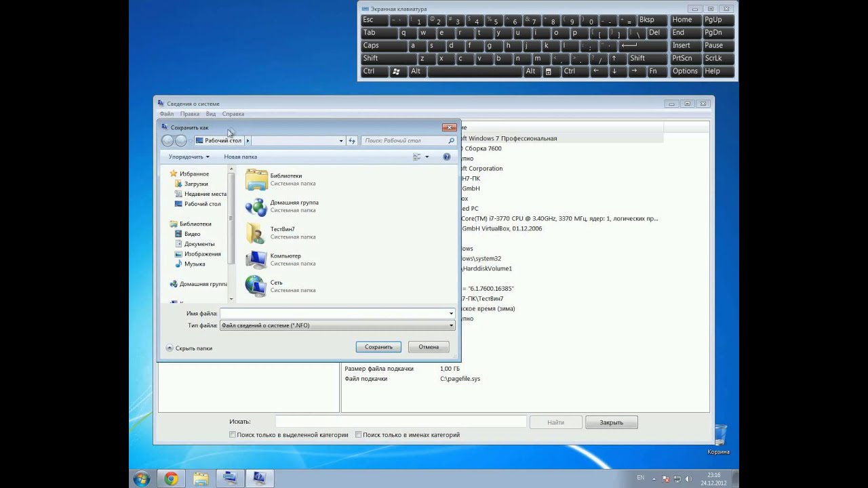The height and width of the screenshot is (488, 868).
Task: Click into the Имя файла text field
Action: click(x=334, y=314)
